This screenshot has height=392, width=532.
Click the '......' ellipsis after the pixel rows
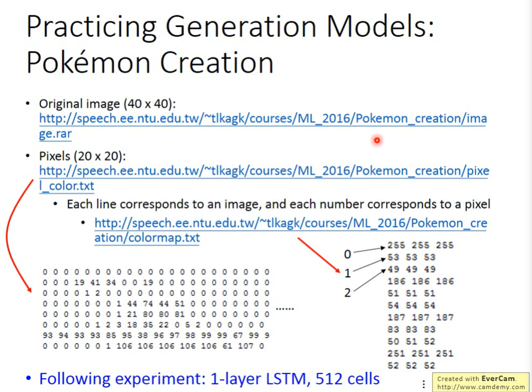(x=285, y=309)
